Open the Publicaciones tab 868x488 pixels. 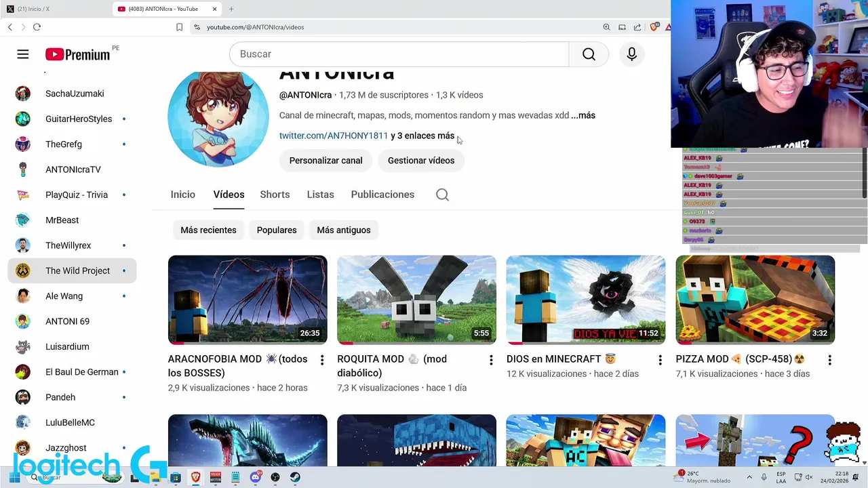click(382, 195)
